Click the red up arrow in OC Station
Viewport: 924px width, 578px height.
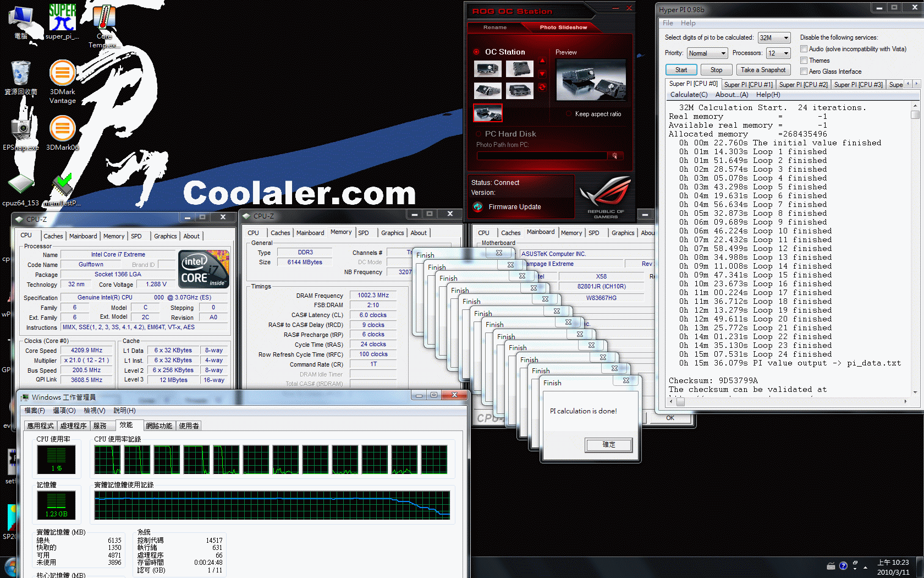542,61
